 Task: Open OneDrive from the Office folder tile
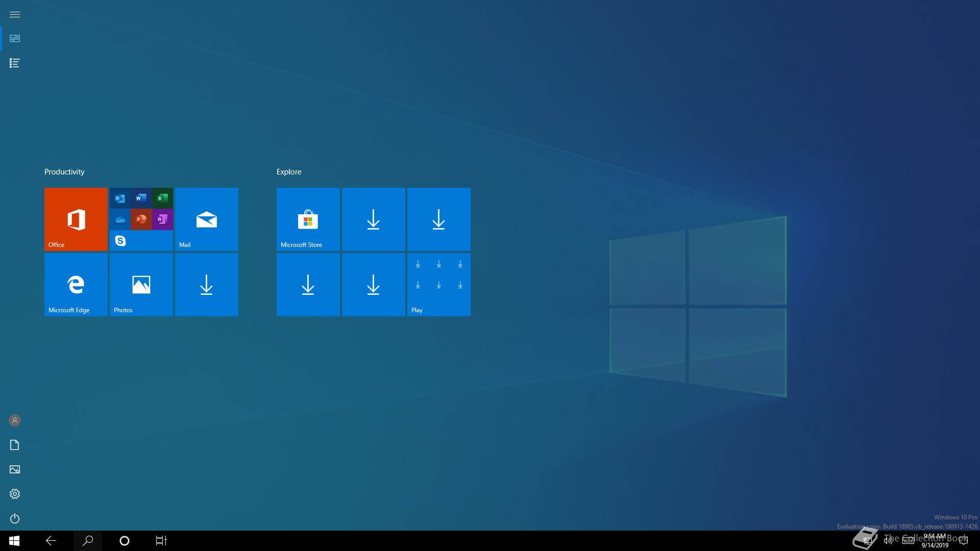(120, 219)
